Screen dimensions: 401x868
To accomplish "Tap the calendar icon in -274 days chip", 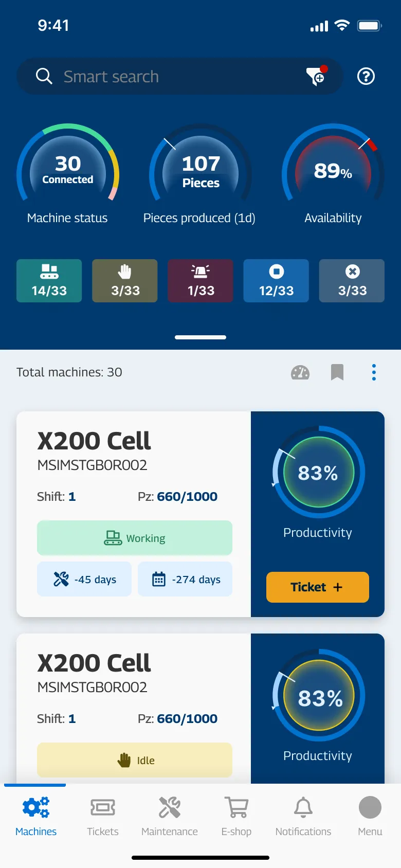I will pos(159,580).
